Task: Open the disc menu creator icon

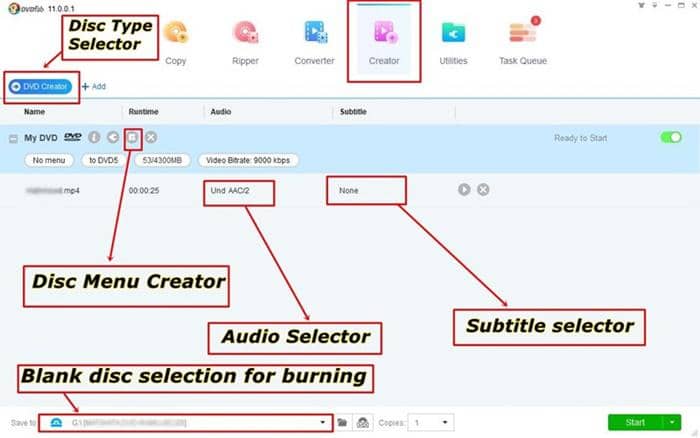Action: 133,138
